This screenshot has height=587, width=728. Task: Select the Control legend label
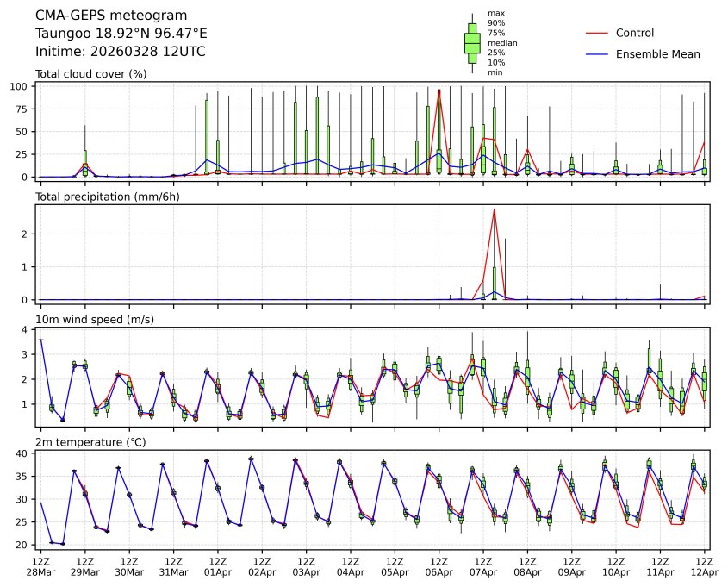coord(635,33)
